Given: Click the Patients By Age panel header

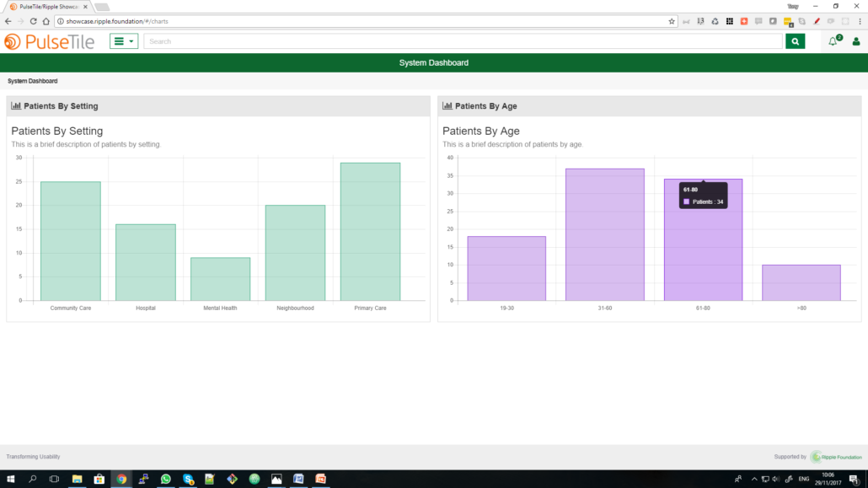Looking at the screenshot, I should (649, 106).
